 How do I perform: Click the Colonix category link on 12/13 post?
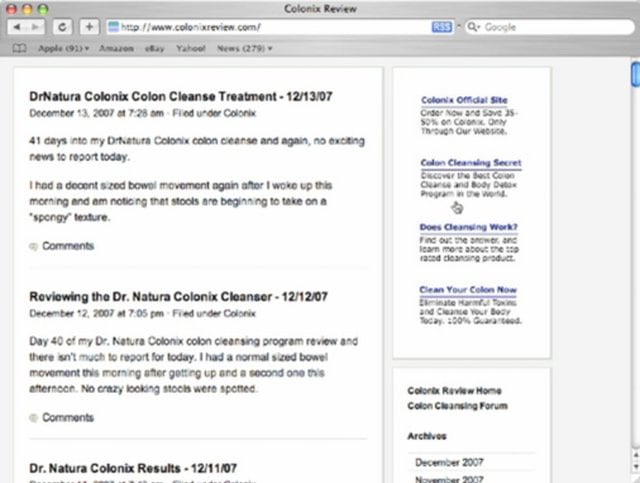(240, 113)
